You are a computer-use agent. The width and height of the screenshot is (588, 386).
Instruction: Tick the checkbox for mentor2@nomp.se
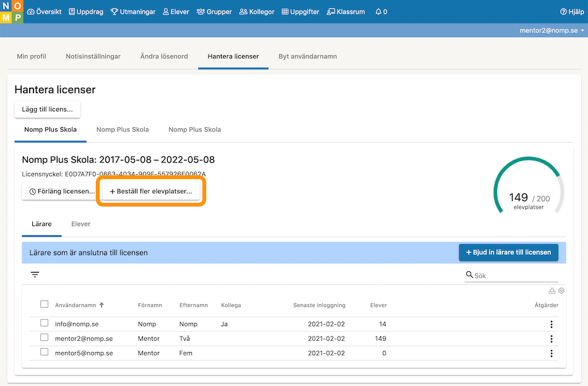coord(44,338)
